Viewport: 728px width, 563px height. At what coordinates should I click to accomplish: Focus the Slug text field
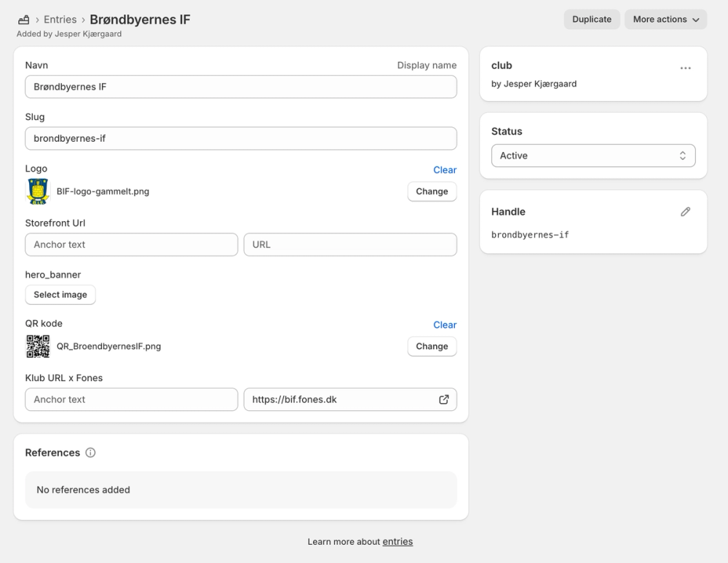point(240,138)
